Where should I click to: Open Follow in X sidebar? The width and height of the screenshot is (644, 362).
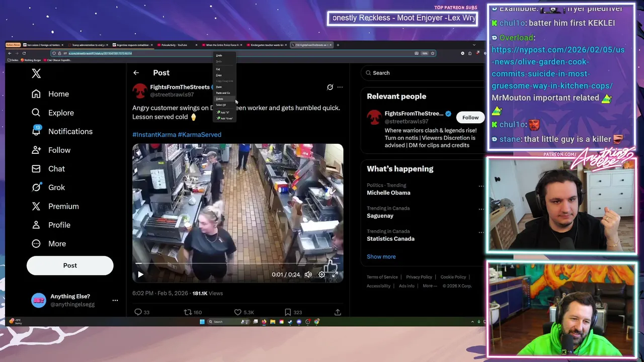51,150
